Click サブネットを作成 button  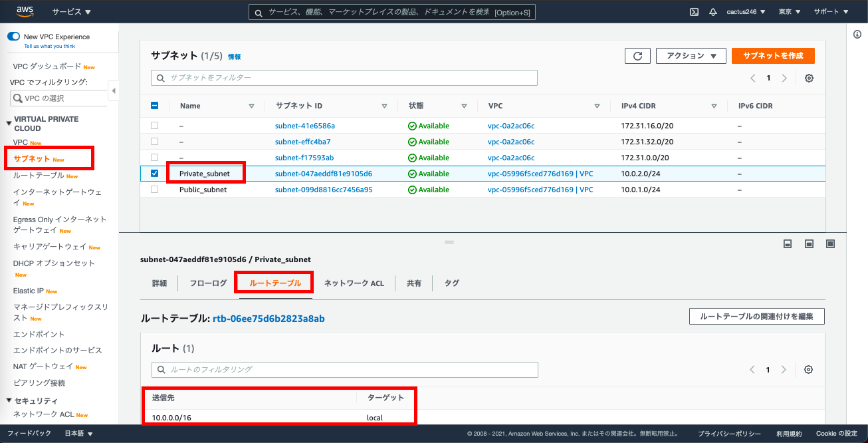[x=773, y=56]
